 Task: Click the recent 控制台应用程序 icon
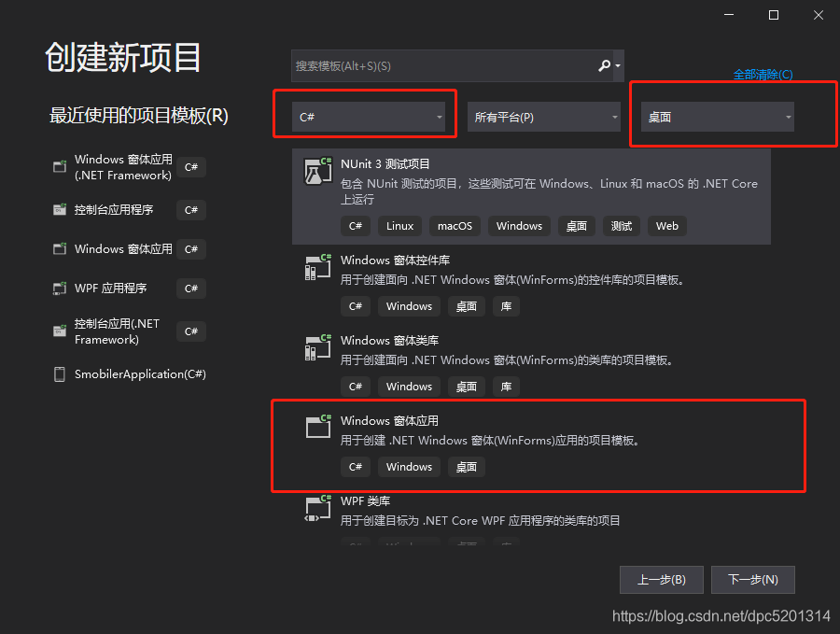(x=60, y=209)
